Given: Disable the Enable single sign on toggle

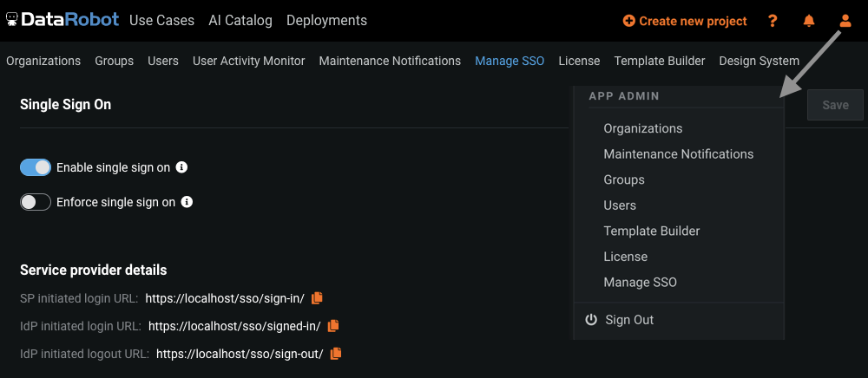Looking at the screenshot, I should click(36, 167).
